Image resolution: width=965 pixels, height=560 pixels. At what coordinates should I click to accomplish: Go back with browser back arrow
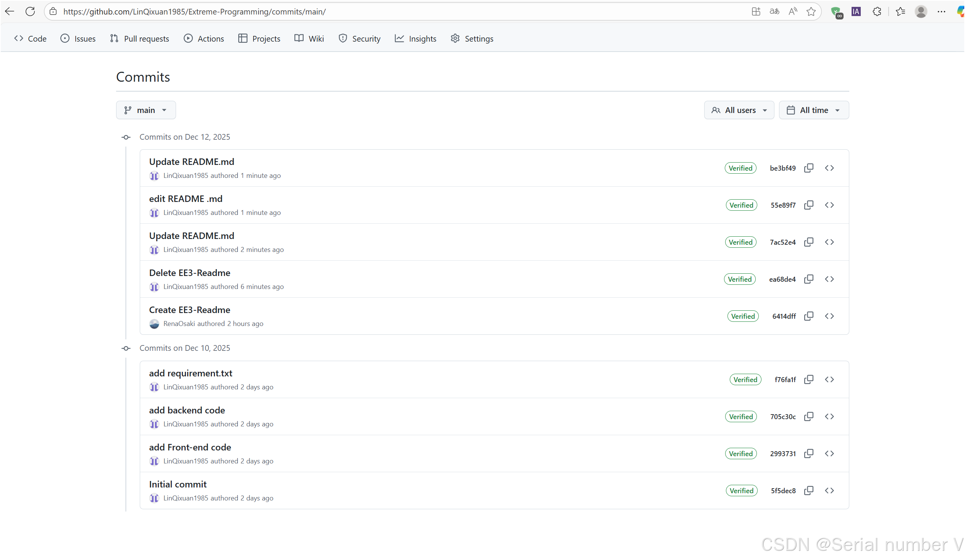click(x=10, y=11)
